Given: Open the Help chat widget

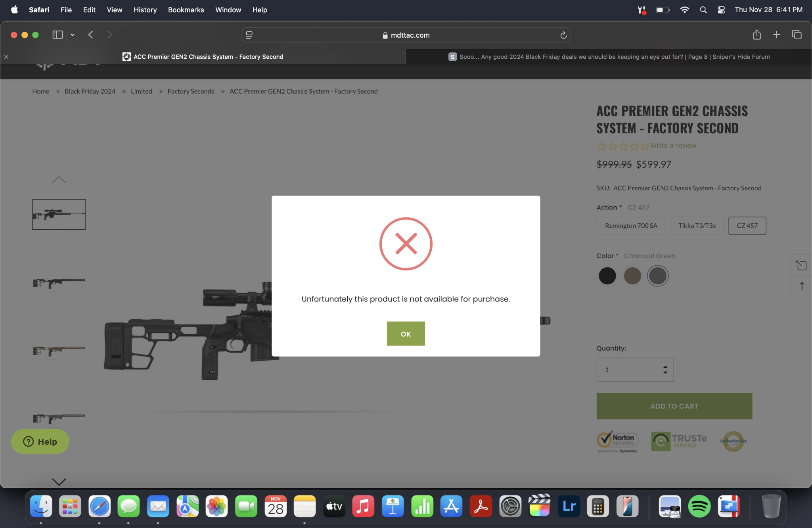Looking at the screenshot, I should [x=40, y=442].
